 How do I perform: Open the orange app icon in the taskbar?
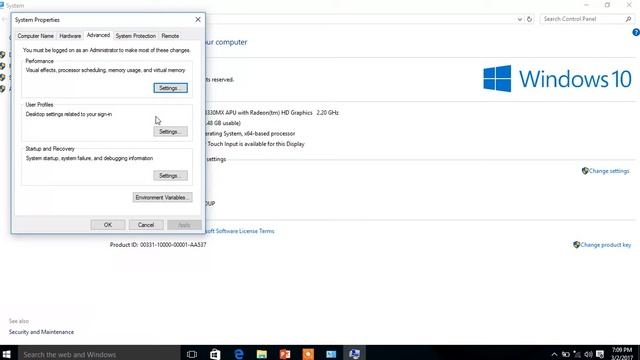coord(308,354)
